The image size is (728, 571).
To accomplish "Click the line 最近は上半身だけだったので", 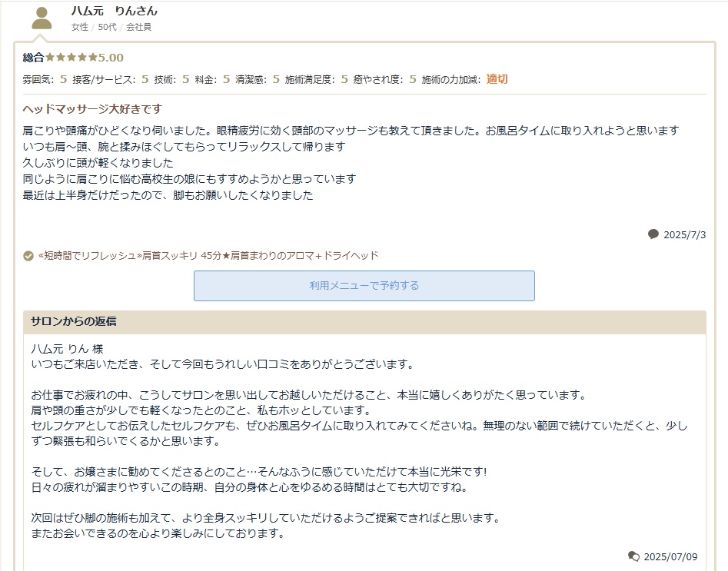I will pyautogui.click(x=168, y=195).
